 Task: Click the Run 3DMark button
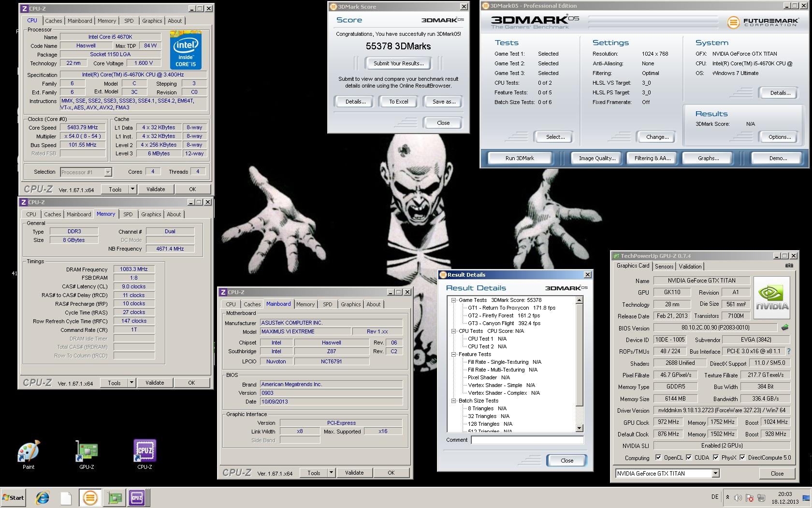coord(520,158)
